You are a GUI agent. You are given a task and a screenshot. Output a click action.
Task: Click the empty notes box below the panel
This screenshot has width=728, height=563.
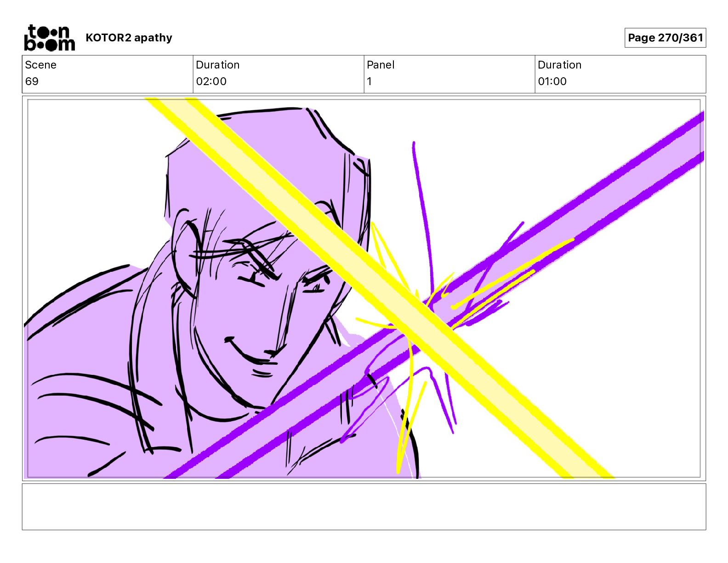pos(364,507)
